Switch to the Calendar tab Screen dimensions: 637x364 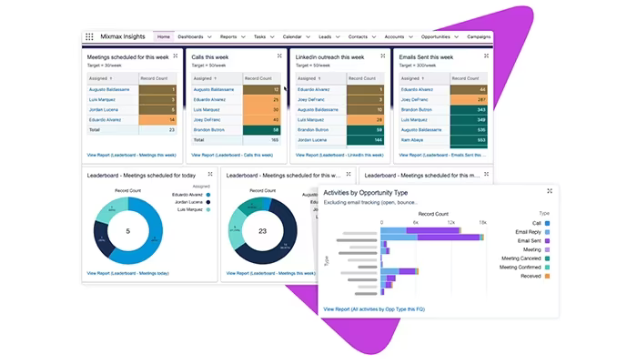pyautogui.click(x=292, y=37)
